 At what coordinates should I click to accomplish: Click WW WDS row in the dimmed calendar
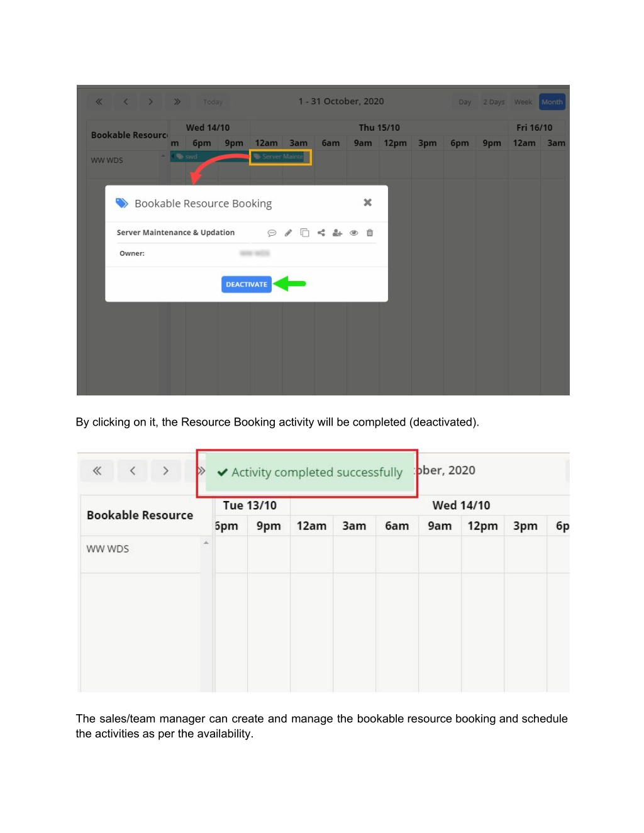tap(107, 160)
